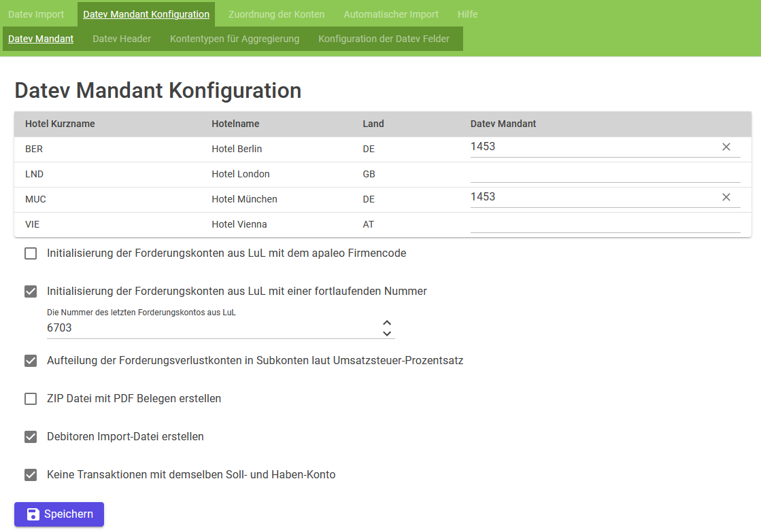This screenshot has width=761, height=532.
Task: Click the Hotel Berlin name cell
Action: tap(237, 149)
